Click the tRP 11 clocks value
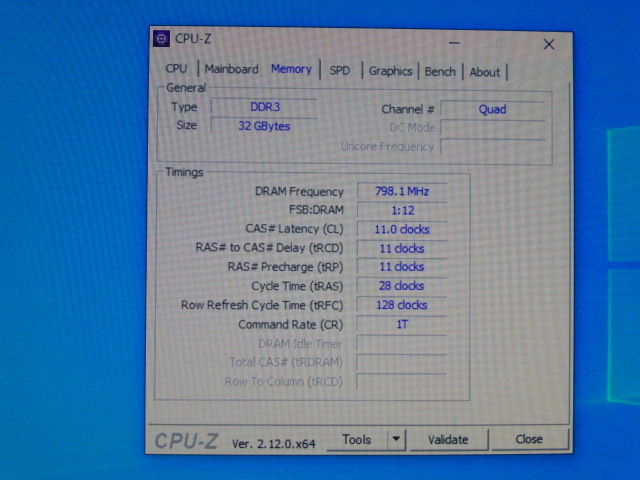The image size is (640, 480). (402, 267)
